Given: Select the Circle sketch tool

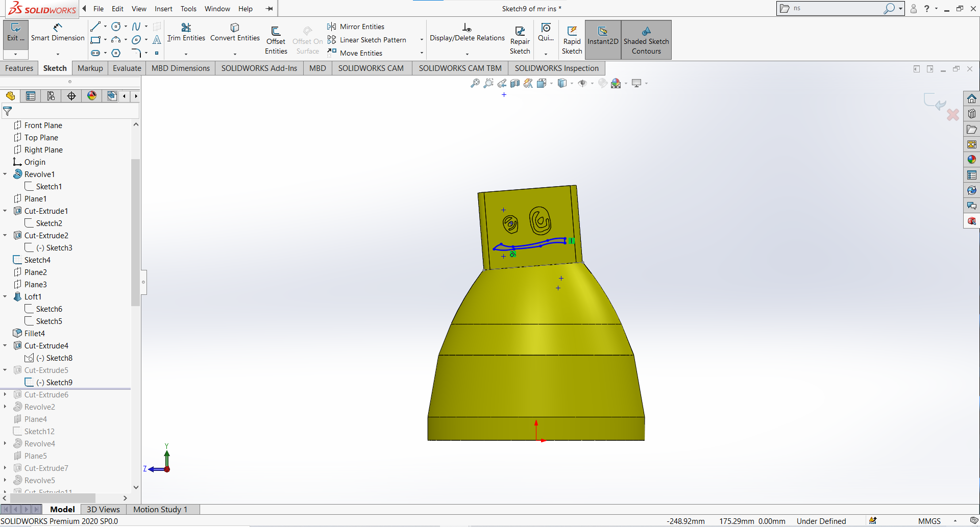Looking at the screenshot, I should point(116,26).
